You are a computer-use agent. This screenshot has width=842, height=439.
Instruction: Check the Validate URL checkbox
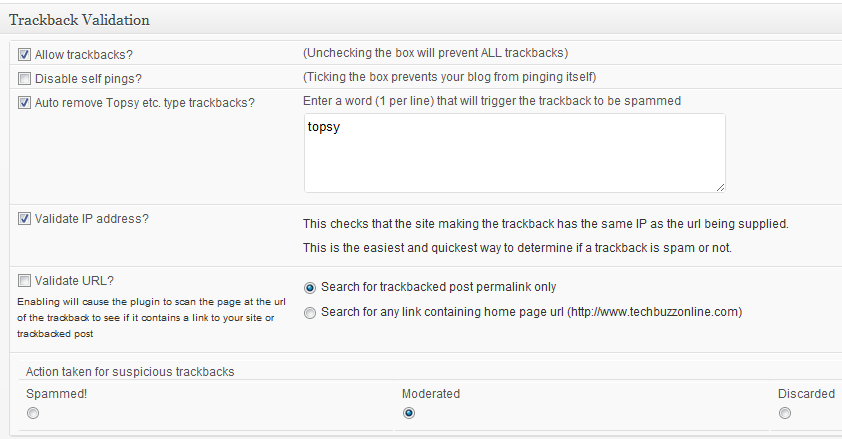24,281
